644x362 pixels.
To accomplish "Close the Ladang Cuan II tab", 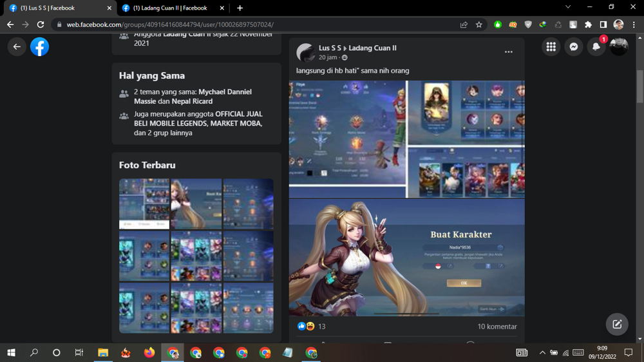I will (222, 8).
